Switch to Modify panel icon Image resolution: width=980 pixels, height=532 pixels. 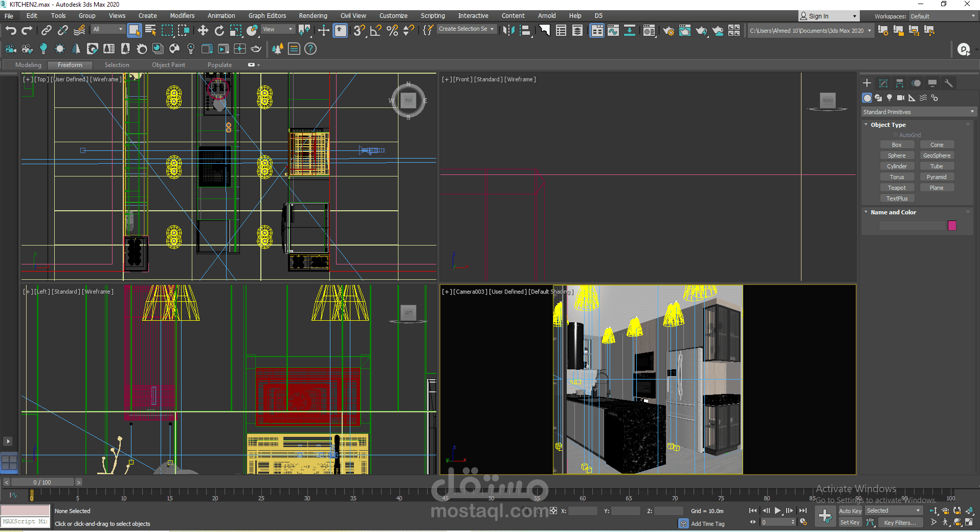(883, 83)
